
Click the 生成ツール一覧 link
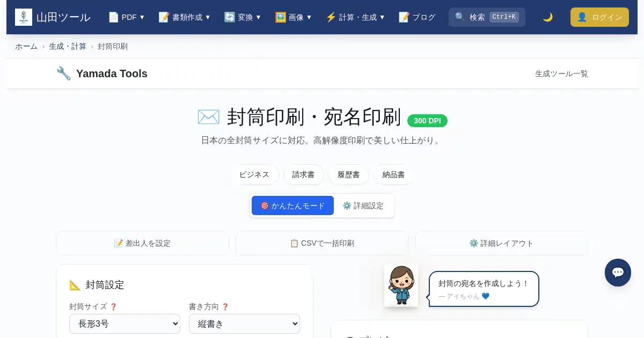click(561, 74)
